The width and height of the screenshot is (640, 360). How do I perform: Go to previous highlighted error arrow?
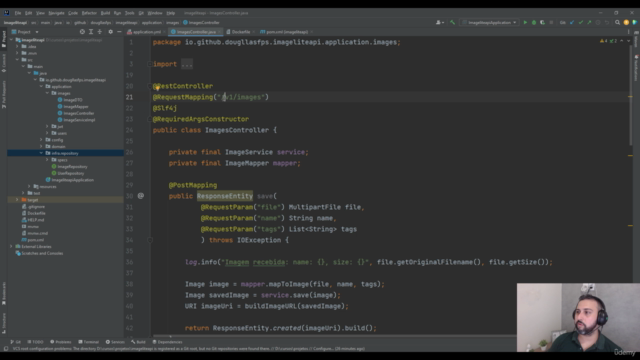tap(622, 41)
